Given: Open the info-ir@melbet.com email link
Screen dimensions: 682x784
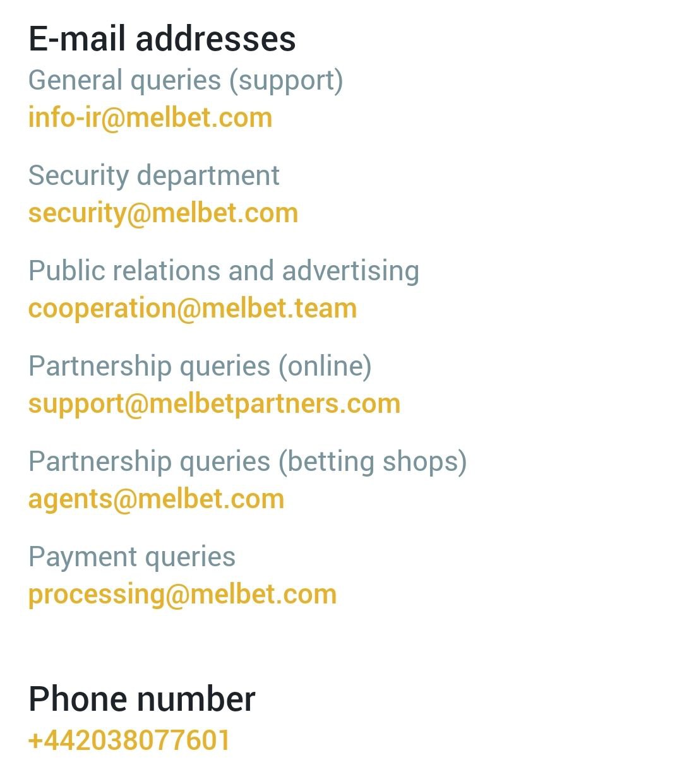Looking at the screenshot, I should tap(150, 118).
